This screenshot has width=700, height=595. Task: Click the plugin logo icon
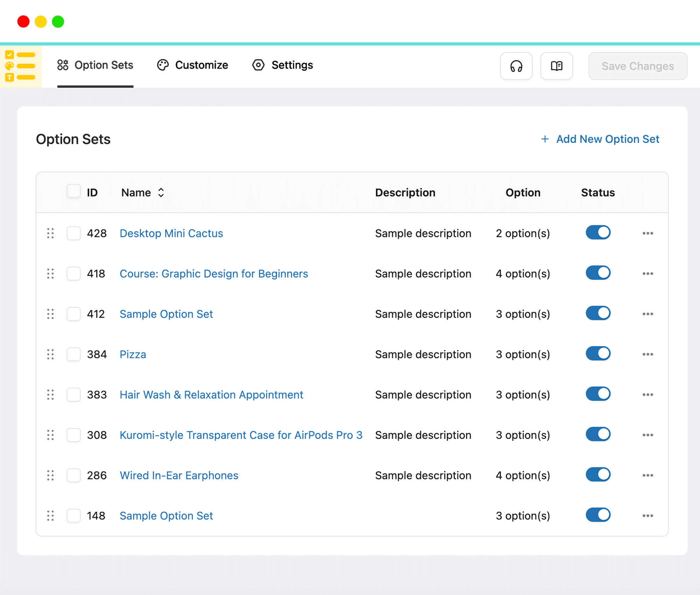click(x=21, y=66)
